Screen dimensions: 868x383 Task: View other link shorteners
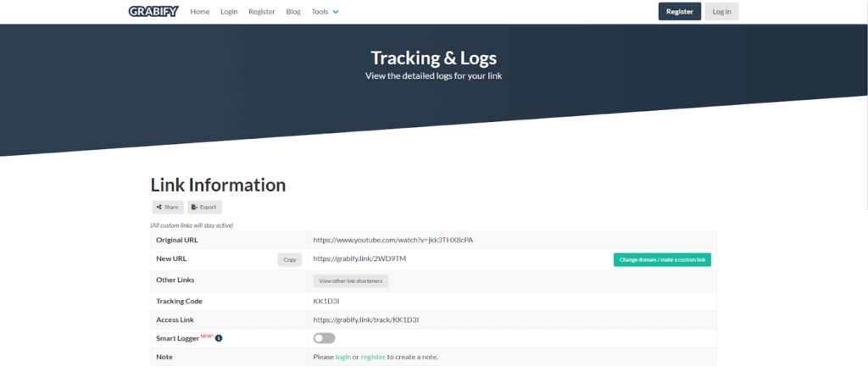click(x=351, y=280)
